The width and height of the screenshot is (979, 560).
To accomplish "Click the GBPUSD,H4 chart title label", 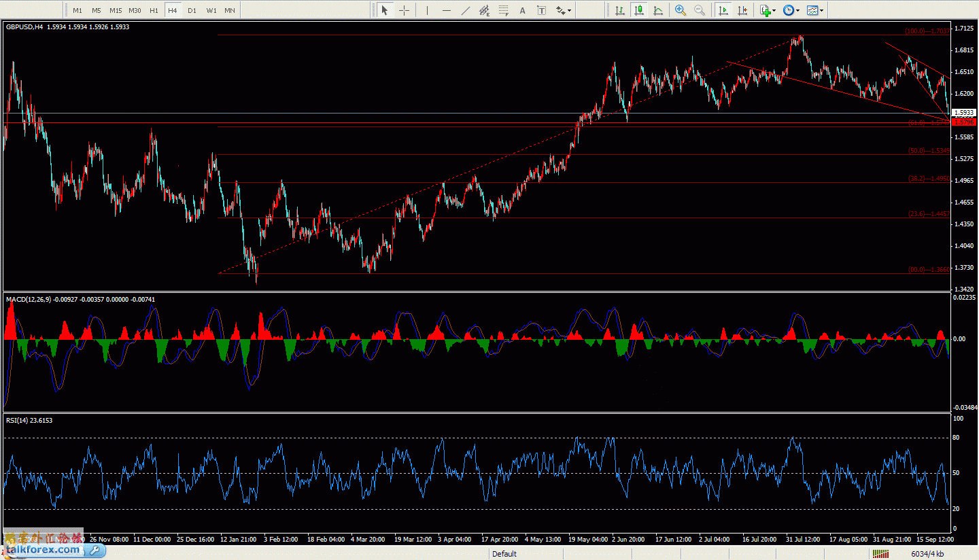I will [x=25, y=27].
